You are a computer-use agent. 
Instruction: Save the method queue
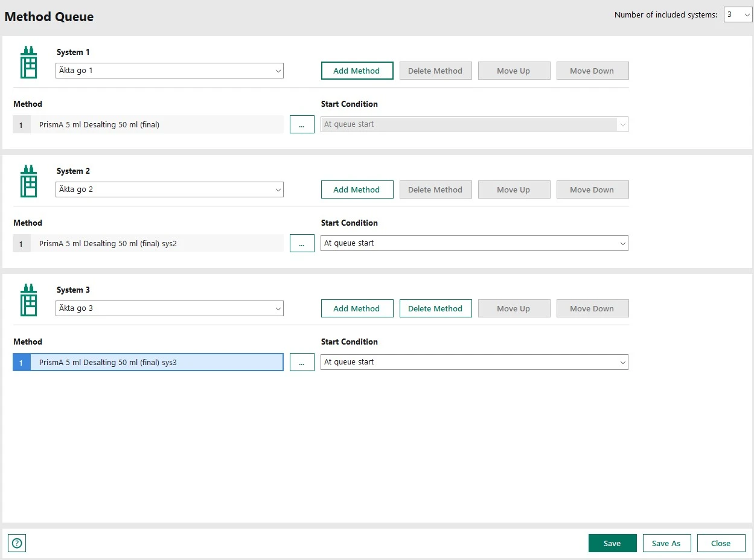point(612,543)
